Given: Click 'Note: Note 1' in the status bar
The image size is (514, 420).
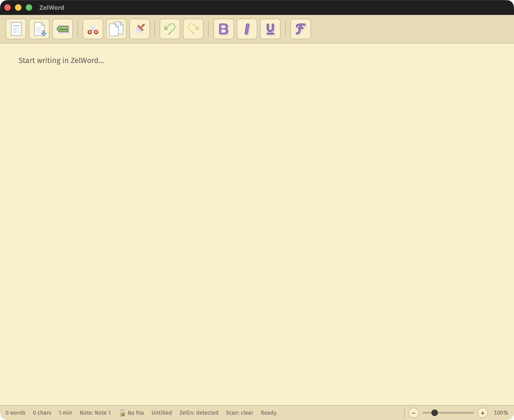Looking at the screenshot, I should 95,413.
